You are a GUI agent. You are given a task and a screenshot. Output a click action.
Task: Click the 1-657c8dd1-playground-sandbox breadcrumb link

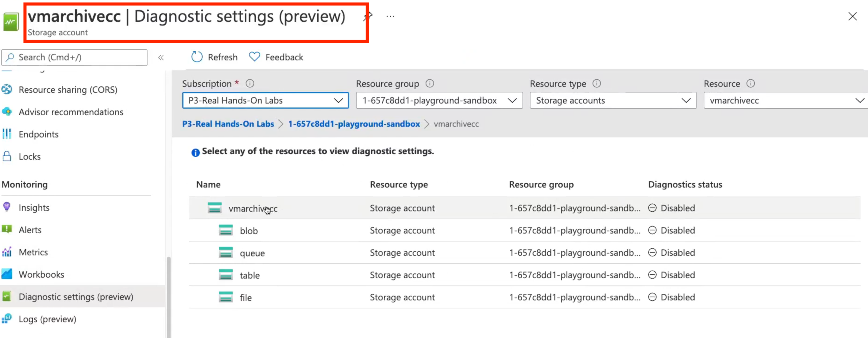tap(354, 124)
